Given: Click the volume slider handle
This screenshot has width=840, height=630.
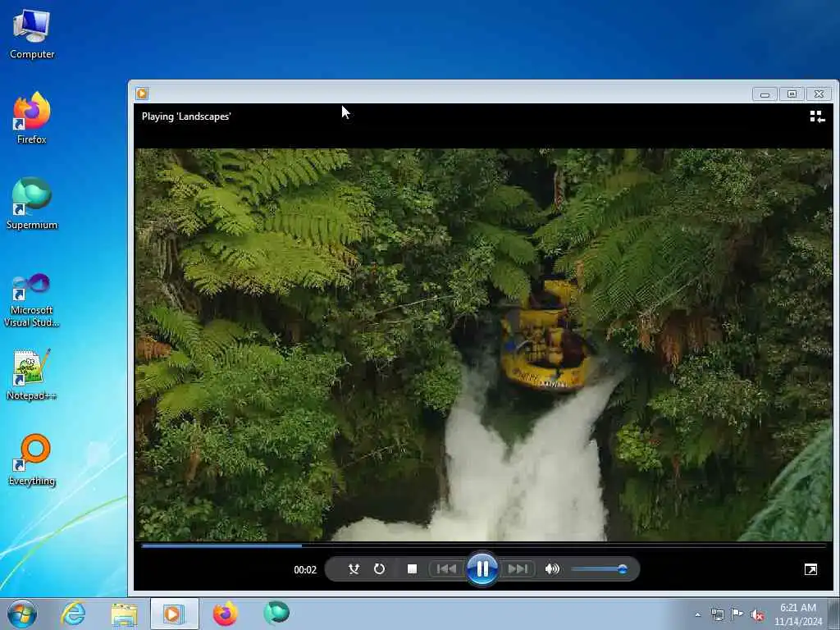Looking at the screenshot, I should (x=623, y=569).
